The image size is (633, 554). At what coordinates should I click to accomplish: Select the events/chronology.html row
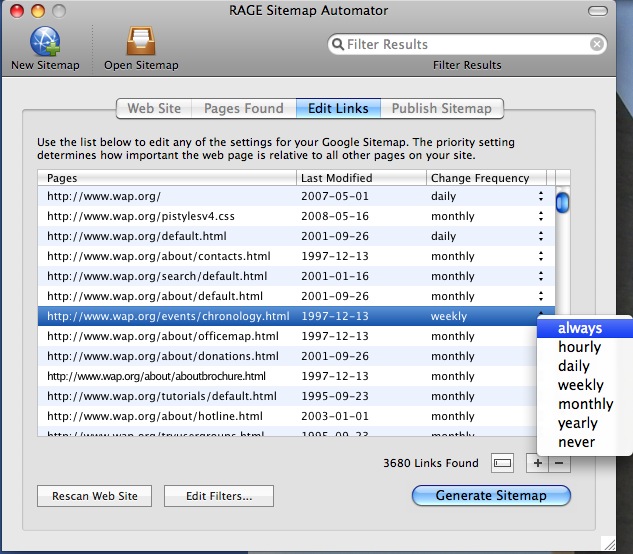[296, 316]
